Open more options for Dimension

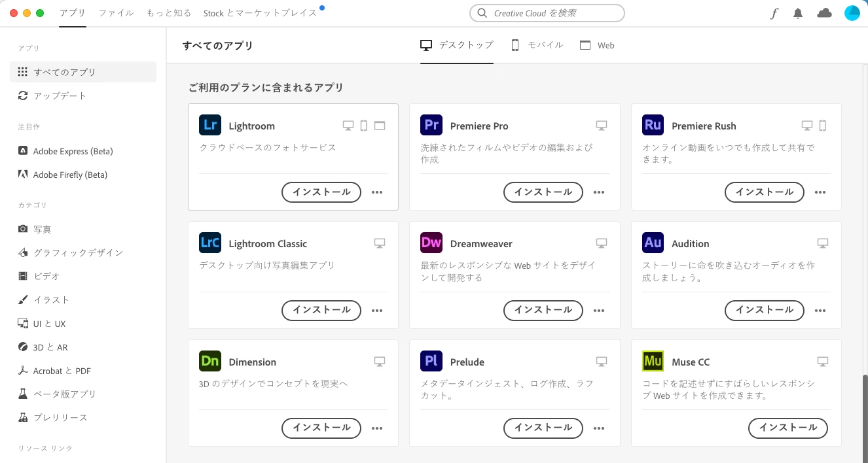[x=377, y=428]
